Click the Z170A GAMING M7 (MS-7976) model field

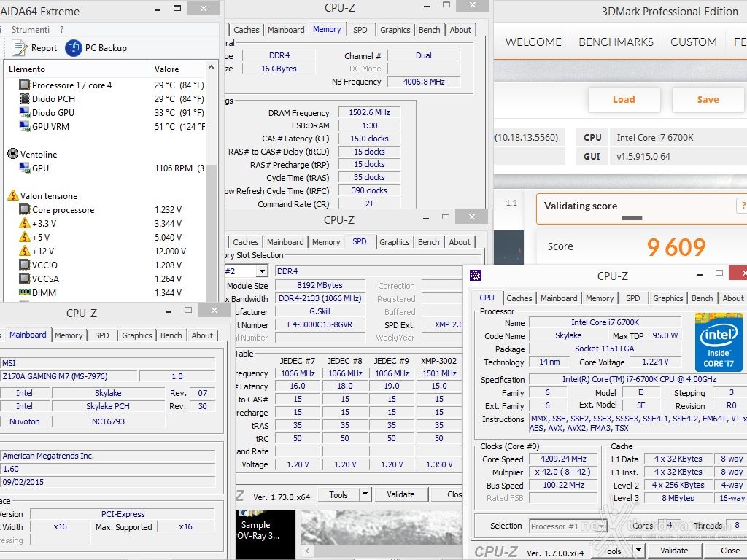(x=69, y=376)
